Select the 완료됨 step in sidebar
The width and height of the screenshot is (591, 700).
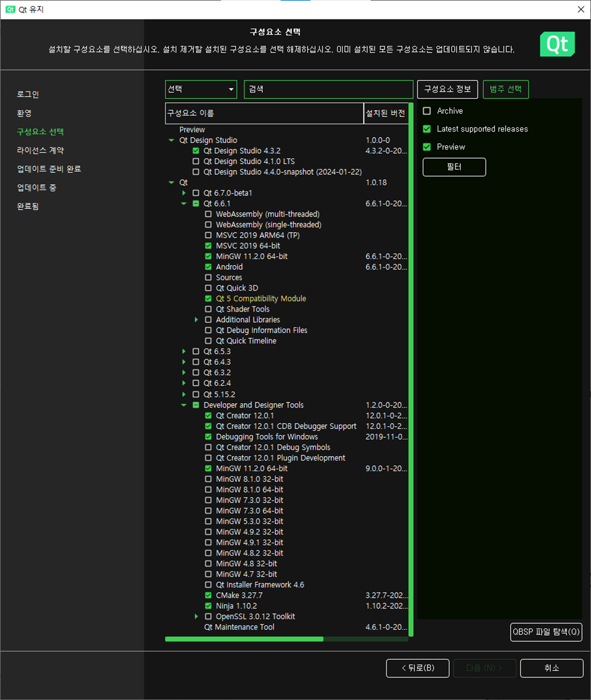[x=28, y=206]
